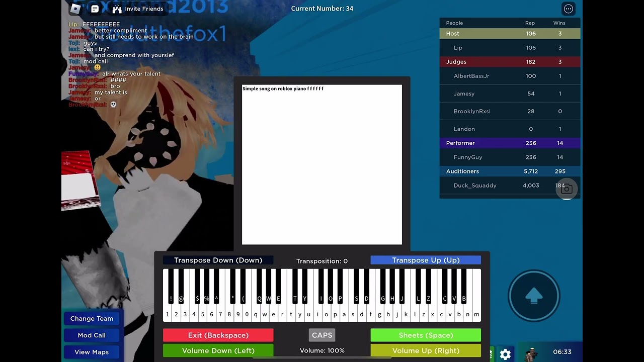The width and height of the screenshot is (644, 362).
Task: Toggle the CAPS button
Action: click(x=322, y=335)
